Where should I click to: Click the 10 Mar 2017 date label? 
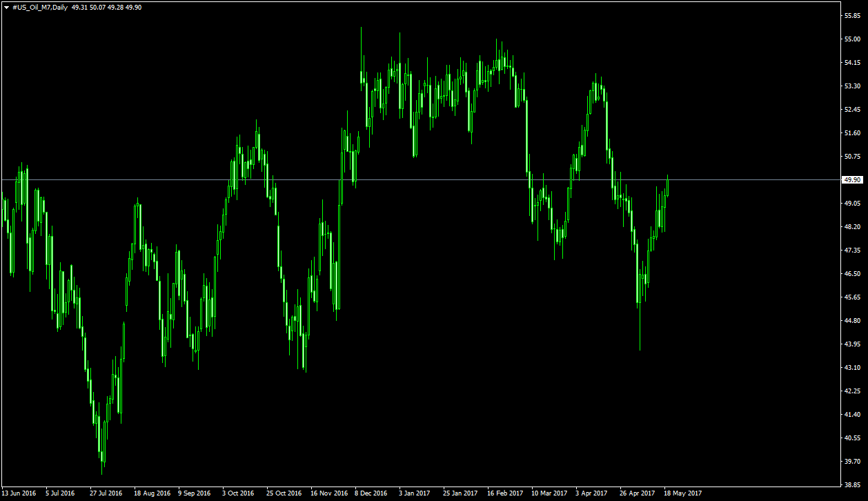549,493
